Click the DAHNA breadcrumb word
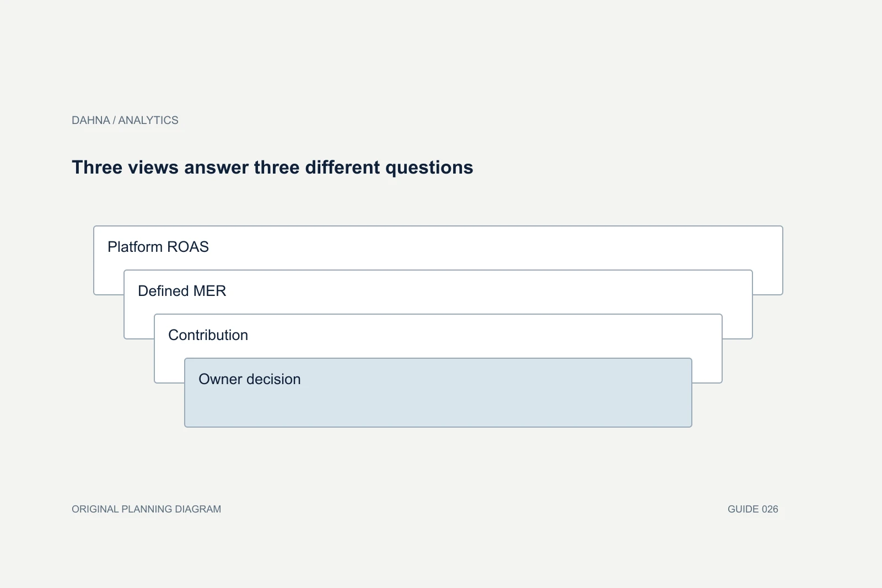The height and width of the screenshot is (588, 882). (x=91, y=120)
